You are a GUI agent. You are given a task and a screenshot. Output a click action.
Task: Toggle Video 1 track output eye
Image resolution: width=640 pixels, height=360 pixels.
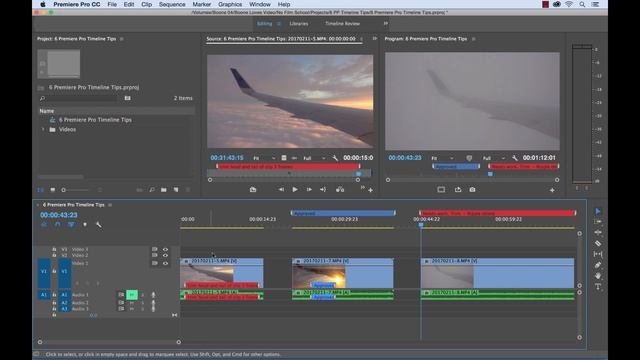[x=165, y=263]
